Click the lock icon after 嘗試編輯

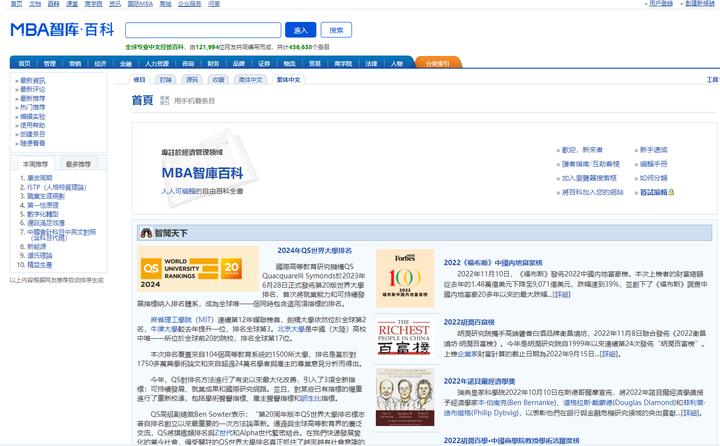pos(671,192)
